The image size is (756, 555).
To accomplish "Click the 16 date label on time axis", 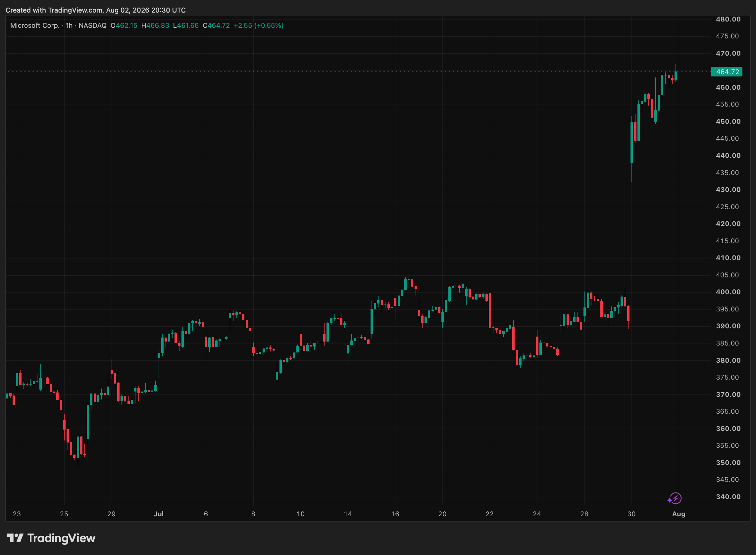I will tap(395, 514).
